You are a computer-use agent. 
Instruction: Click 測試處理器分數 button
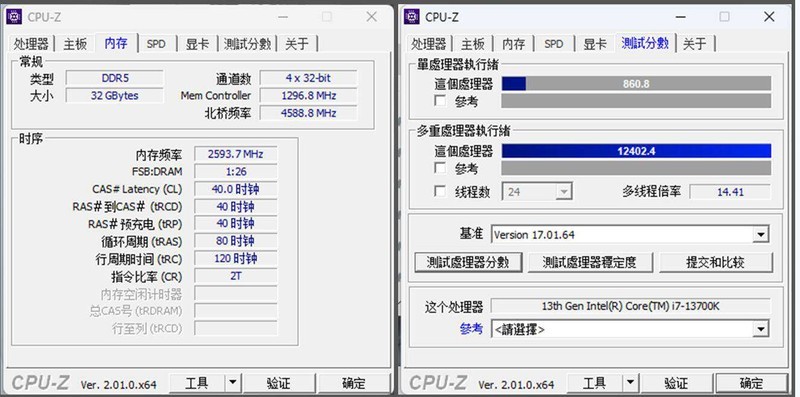(468, 262)
